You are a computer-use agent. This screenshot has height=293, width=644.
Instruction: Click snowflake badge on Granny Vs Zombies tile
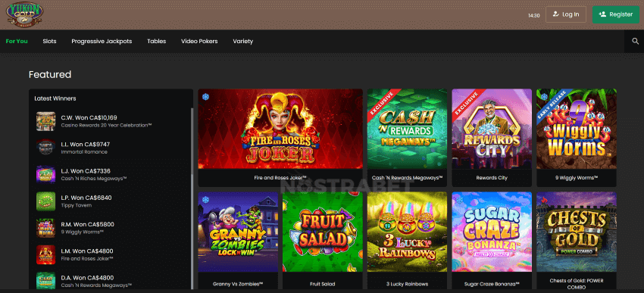[x=206, y=199]
